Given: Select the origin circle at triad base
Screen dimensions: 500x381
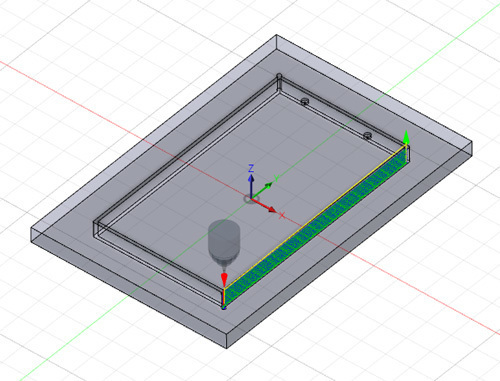Looking at the screenshot, I should tap(249, 199).
